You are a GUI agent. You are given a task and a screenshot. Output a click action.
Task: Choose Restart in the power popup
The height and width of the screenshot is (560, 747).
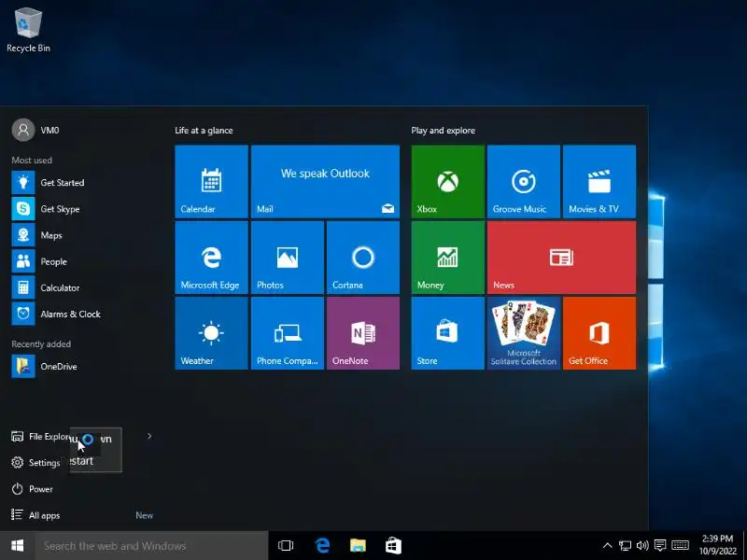pos(96,461)
